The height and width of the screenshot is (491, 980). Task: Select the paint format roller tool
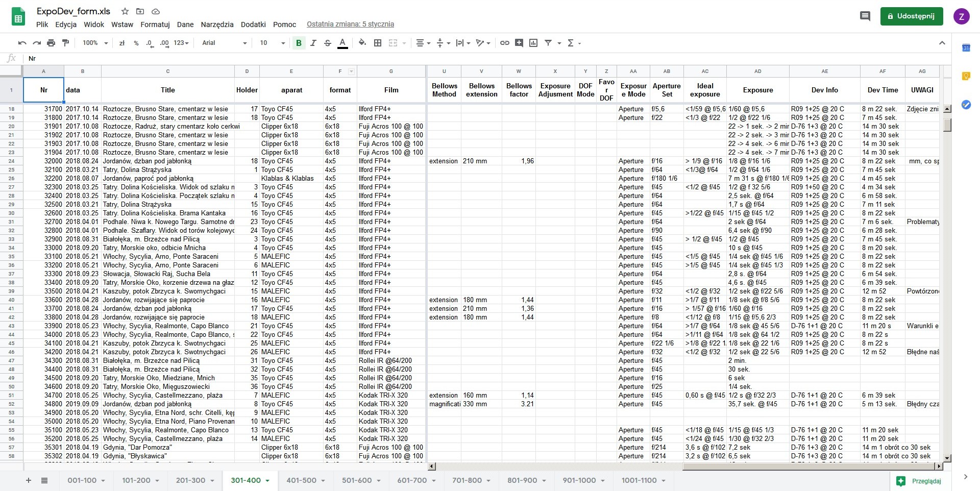click(x=65, y=43)
